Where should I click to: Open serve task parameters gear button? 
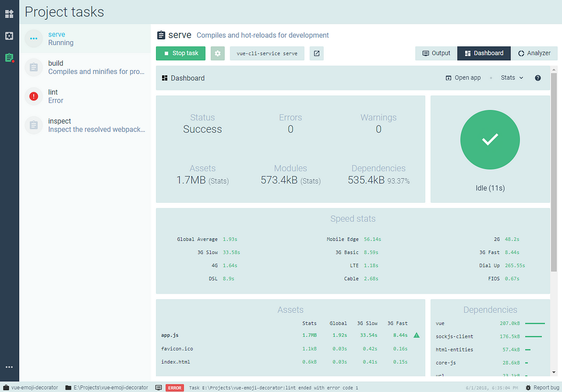click(218, 53)
